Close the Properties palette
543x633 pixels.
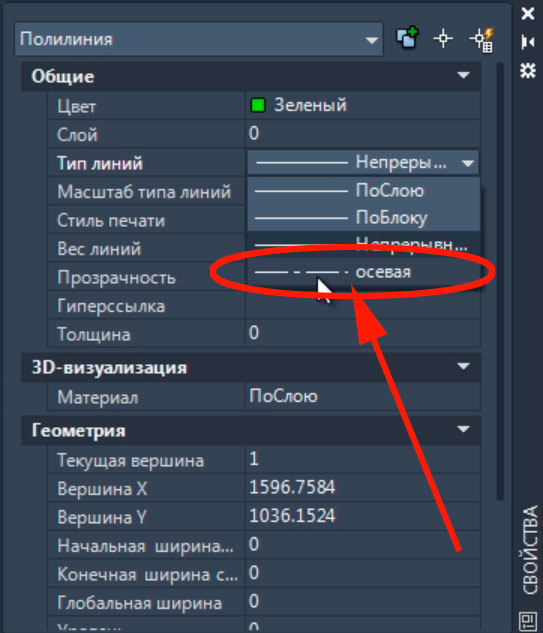(528, 14)
